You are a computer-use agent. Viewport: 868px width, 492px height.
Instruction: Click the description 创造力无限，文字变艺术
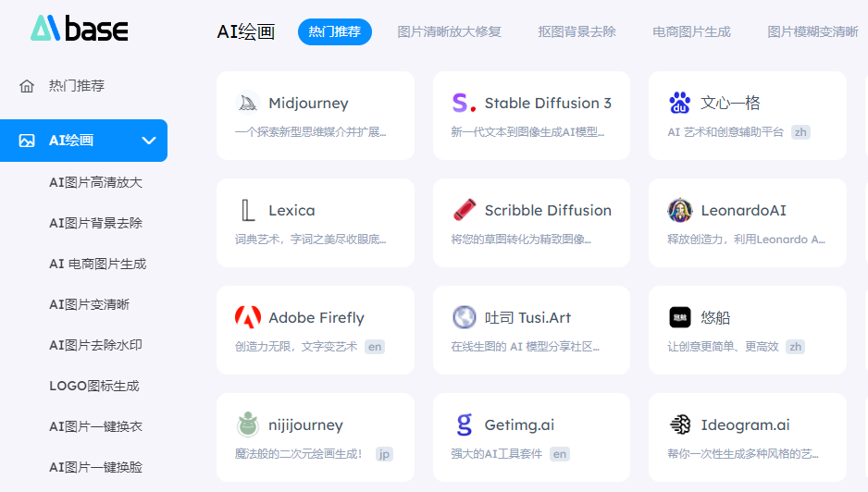[x=296, y=347]
